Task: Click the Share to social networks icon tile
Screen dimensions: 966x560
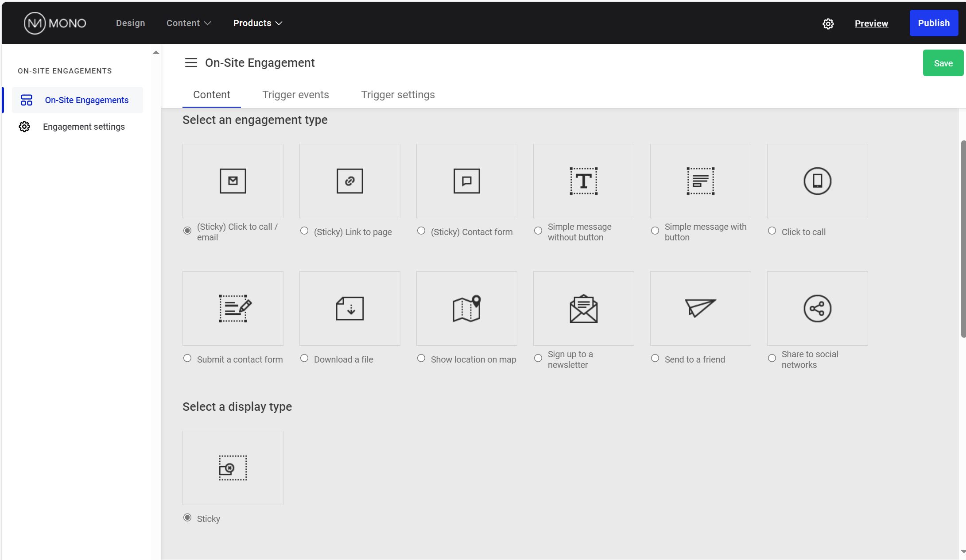Action: pyautogui.click(x=817, y=308)
